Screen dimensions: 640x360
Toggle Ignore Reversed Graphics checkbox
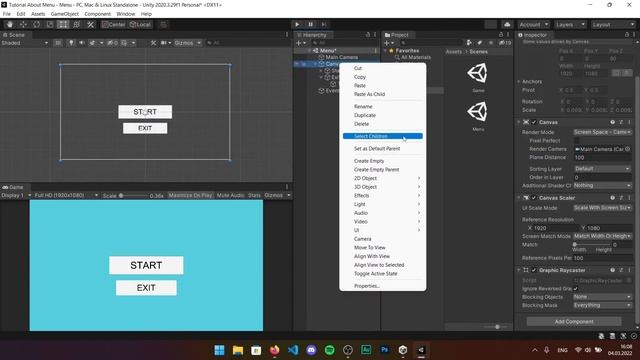[x=576, y=289]
